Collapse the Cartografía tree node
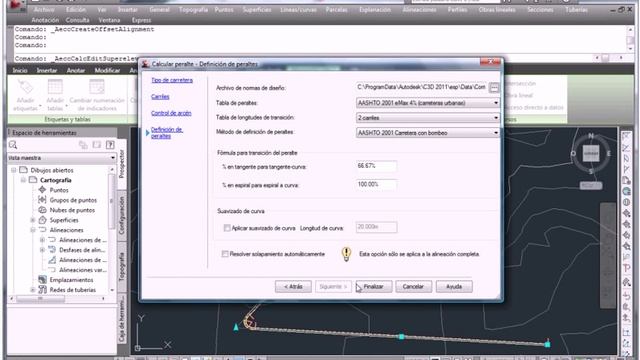The height and width of the screenshot is (360, 640). (23, 180)
